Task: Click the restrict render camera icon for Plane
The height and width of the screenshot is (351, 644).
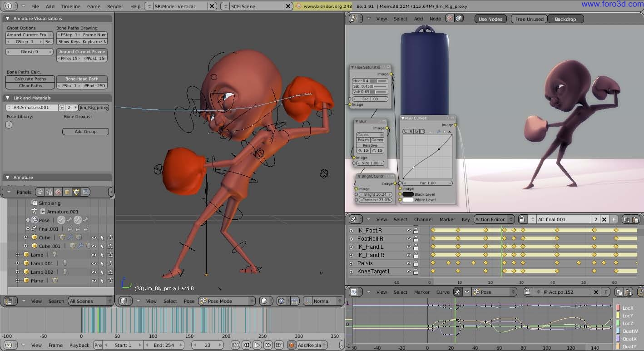Action: click(110, 281)
